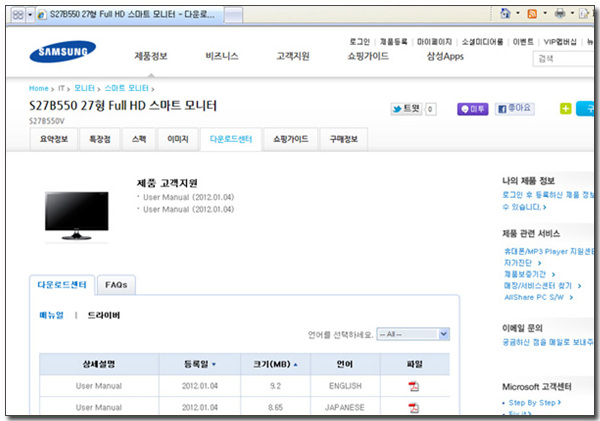Focus the 검색 search input field
The width and height of the screenshot is (600, 421).
563,59
